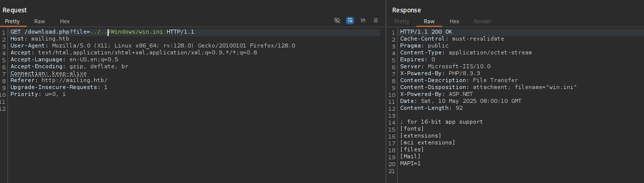Viewport: 644px width, 183px height.
Task: Click the 'Content-Type: application/octet-stream' header
Action: click(x=466, y=52)
